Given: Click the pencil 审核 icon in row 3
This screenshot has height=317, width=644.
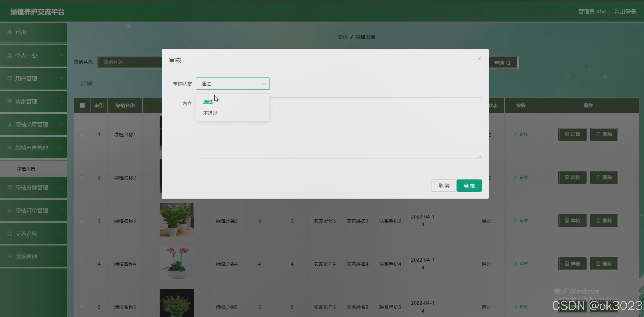Looking at the screenshot, I should tap(516, 221).
